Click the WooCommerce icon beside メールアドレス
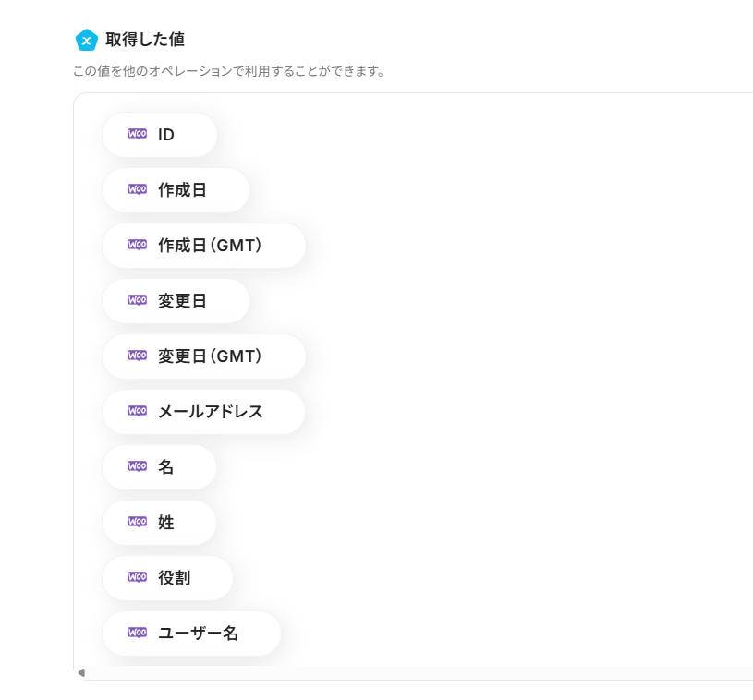The height and width of the screenshot is (700, 753). click(137, 411)
